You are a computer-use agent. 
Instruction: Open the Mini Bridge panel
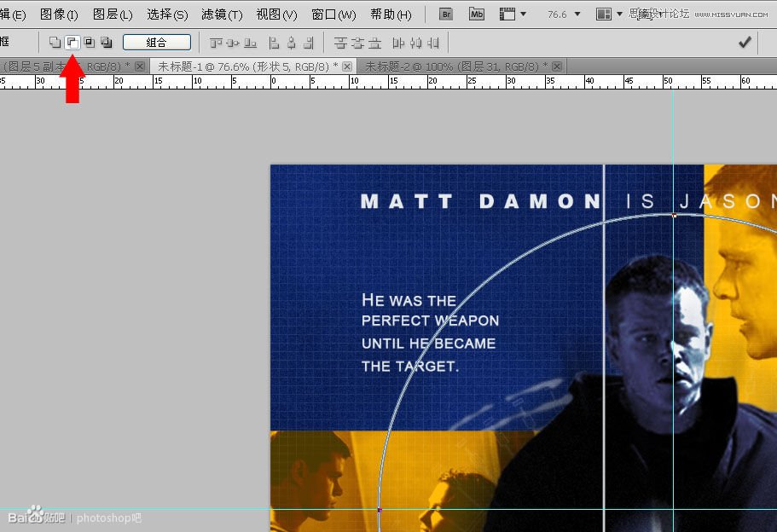[477, 14]
